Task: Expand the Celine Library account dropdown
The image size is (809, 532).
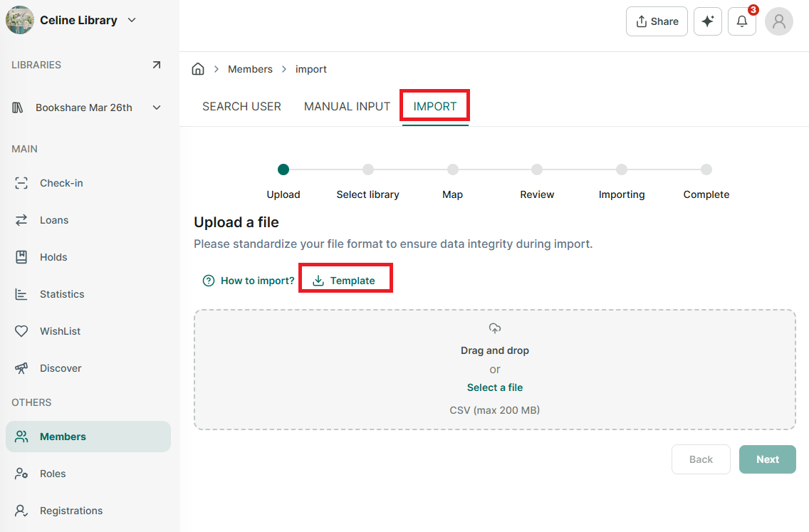Action: point(132,20)
